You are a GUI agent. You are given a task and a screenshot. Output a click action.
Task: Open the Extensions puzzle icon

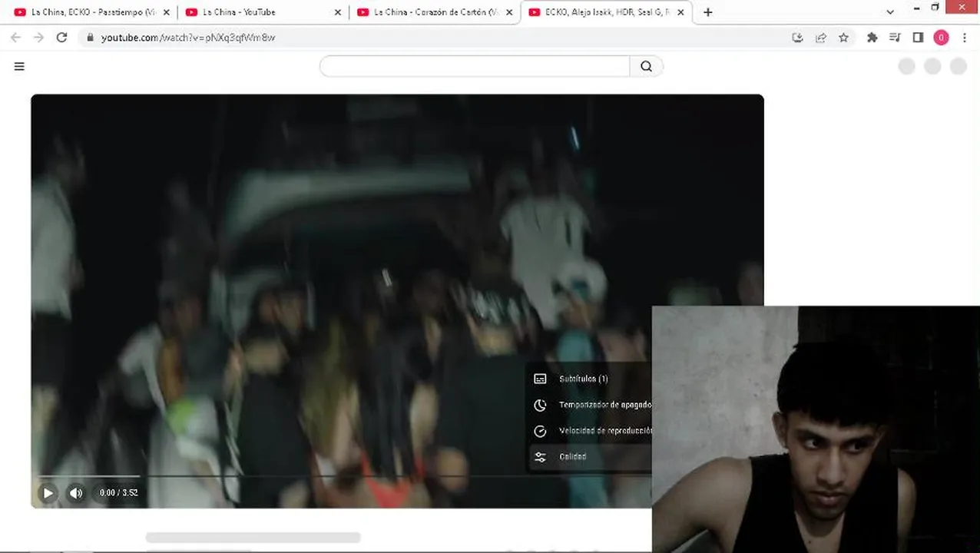click(x=872, y=37)
